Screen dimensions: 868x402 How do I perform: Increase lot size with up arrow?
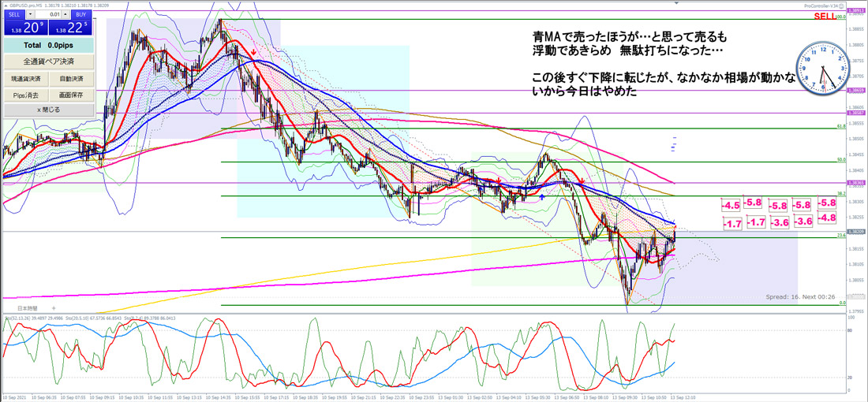[65, 14]
